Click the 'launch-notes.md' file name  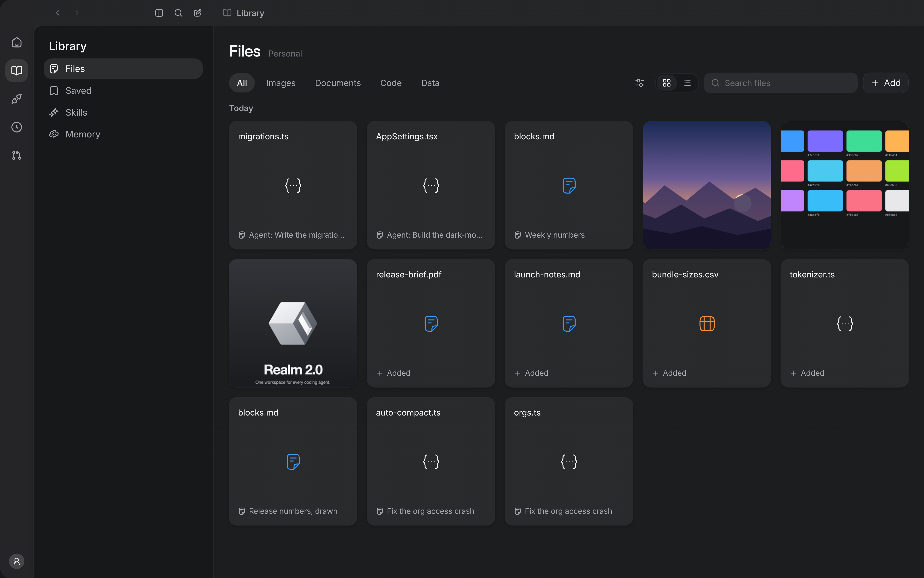547,274
